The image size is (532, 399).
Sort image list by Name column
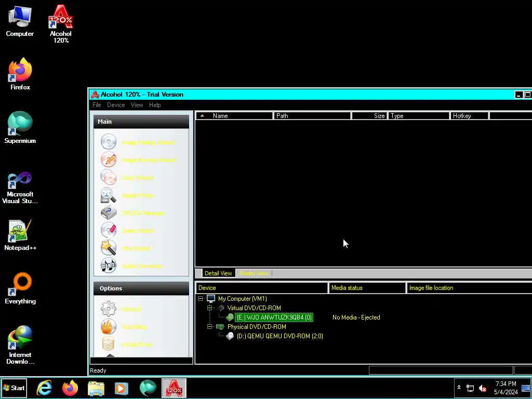pyautogui.click(x=234, y=116)
